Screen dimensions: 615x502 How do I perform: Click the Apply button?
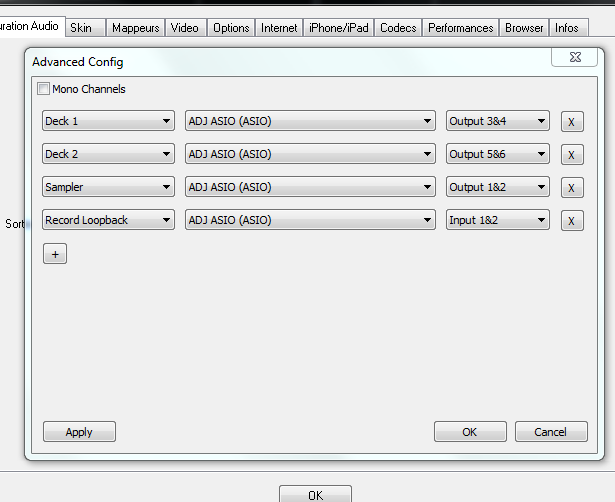coord(79,432)
